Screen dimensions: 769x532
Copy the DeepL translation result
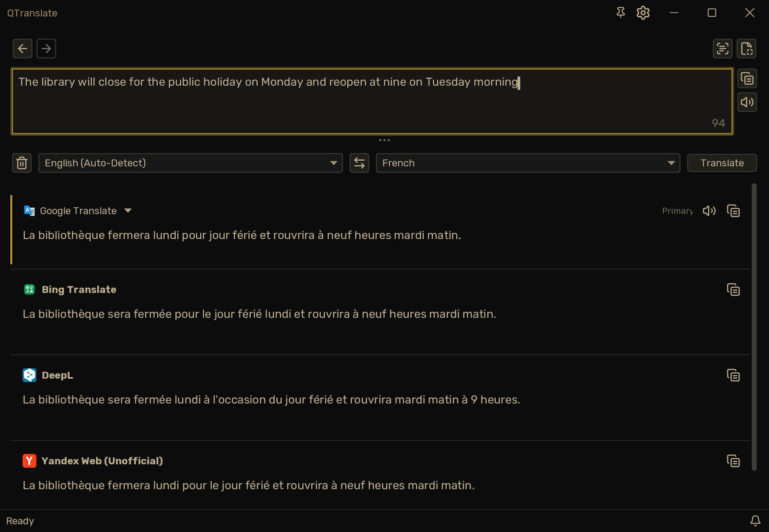tap(733, 375)
